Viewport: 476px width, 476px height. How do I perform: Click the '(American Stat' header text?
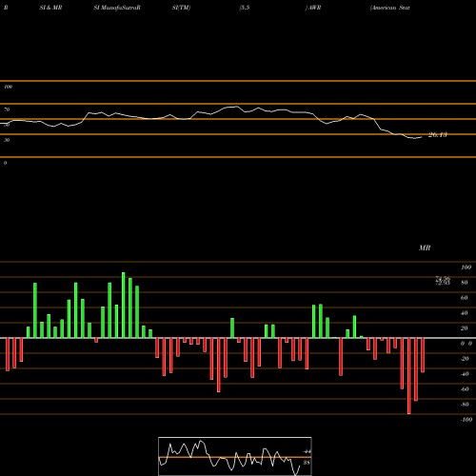389,8
